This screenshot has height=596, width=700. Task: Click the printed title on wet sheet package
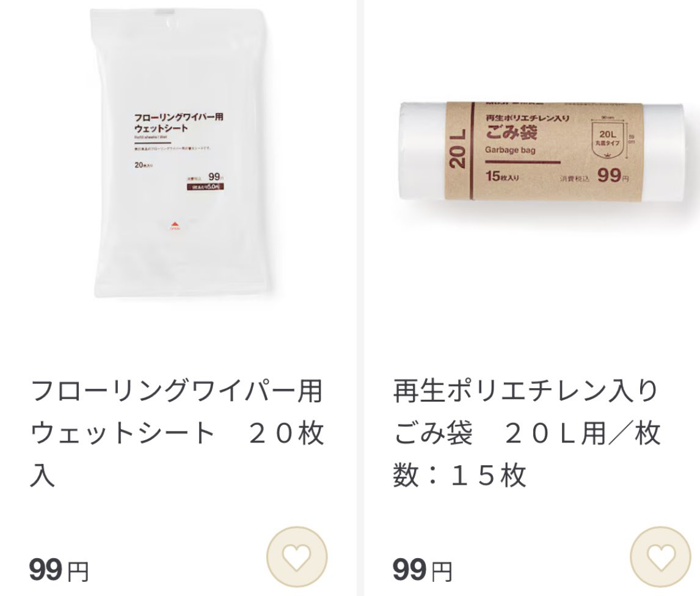pos(178,123)
